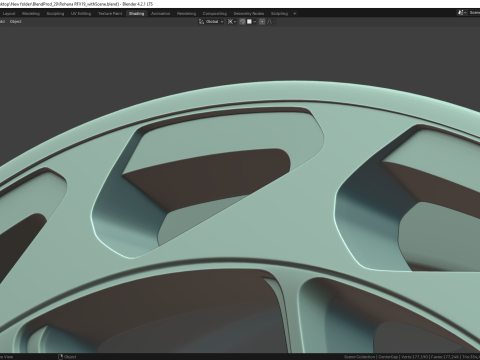The height and width of the screenshot is (360, 480).
Task: Click the scene browse icon at top right
Action: point(461,13)
